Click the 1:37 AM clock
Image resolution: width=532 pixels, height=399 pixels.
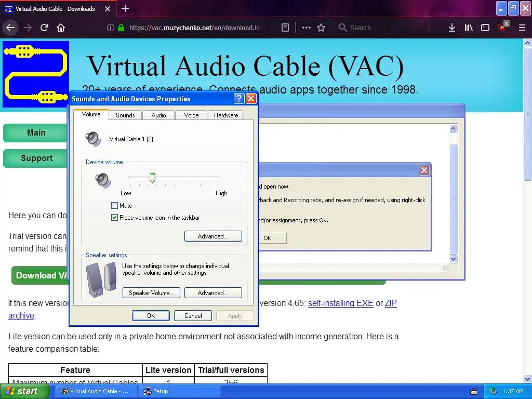513,391
